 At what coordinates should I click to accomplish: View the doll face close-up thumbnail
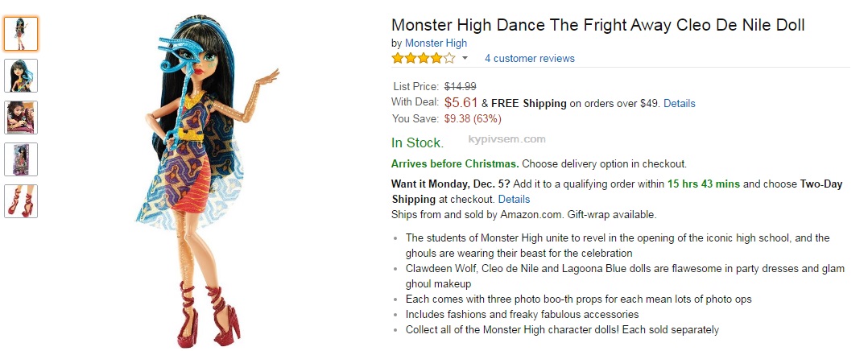[21, 76]
